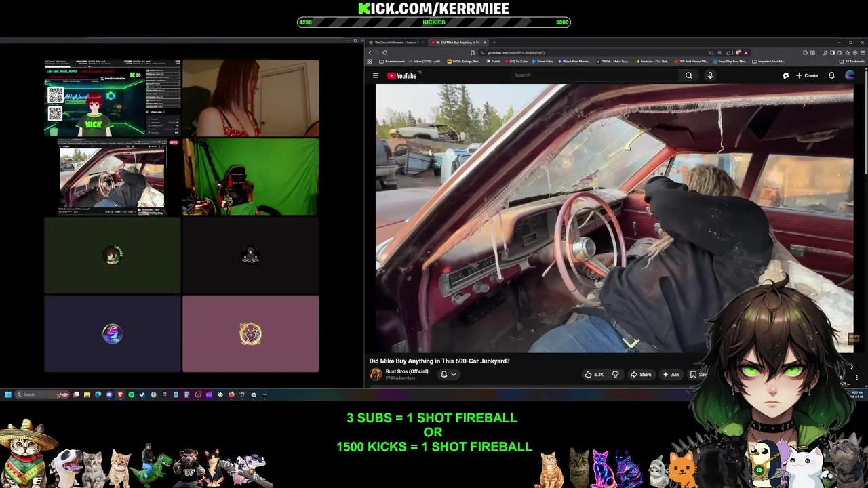This screenshot has height=488, width=868.
Task: Save the video to a playlist
Action: click(x=698, y=374)
